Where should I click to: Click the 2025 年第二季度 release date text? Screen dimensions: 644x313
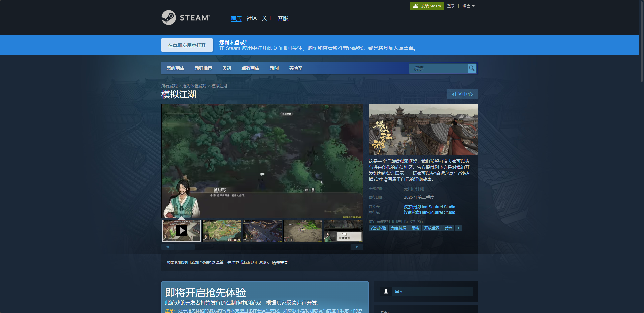coord(419,197)
